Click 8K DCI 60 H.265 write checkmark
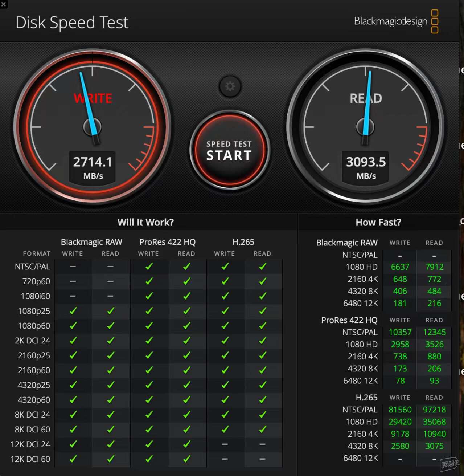 click(225, 430)
